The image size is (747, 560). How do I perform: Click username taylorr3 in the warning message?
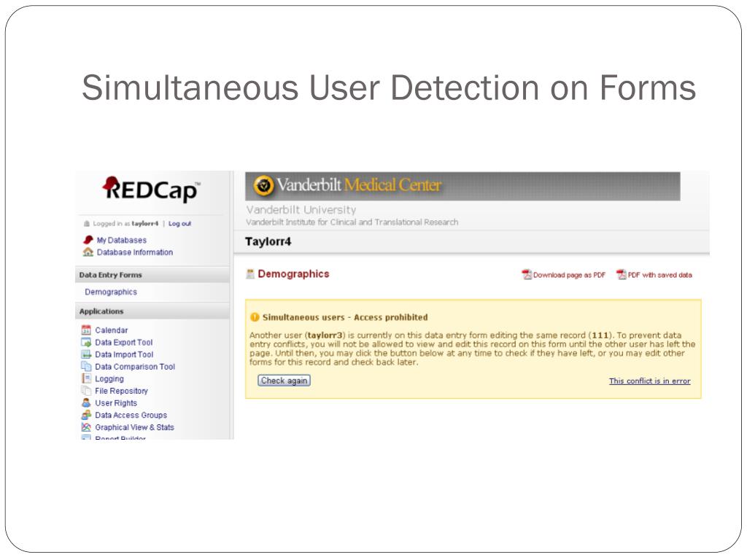[325, 335]
